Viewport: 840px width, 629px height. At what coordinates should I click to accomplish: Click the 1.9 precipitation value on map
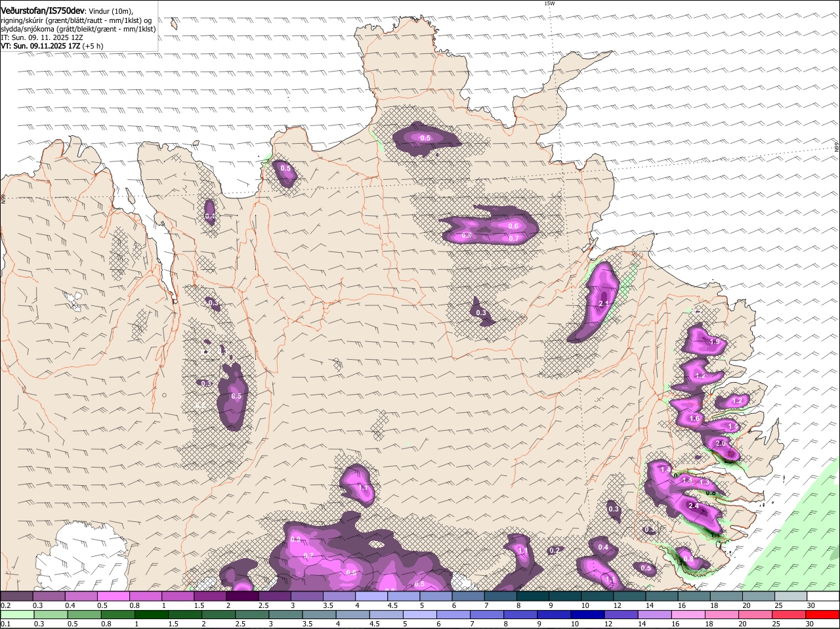tap(715, 342)
